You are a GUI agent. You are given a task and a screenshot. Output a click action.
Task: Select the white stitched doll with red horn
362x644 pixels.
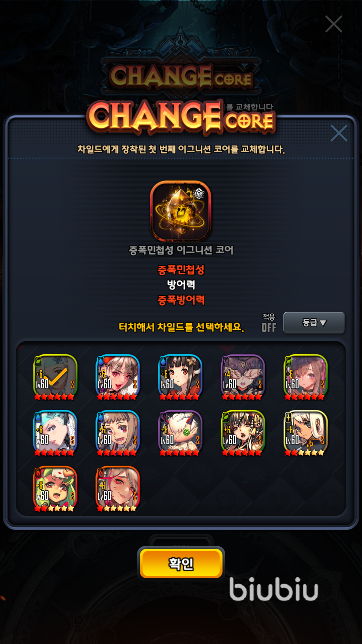(180, 433)
